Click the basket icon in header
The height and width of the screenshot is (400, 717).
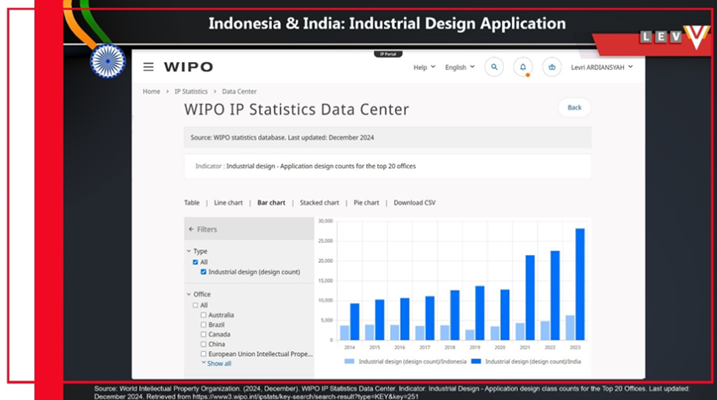coord(550,67)
